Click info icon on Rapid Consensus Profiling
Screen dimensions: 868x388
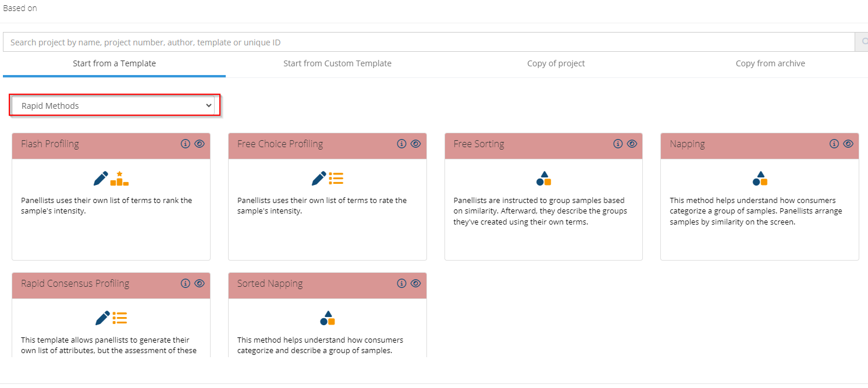coord(186,283)
